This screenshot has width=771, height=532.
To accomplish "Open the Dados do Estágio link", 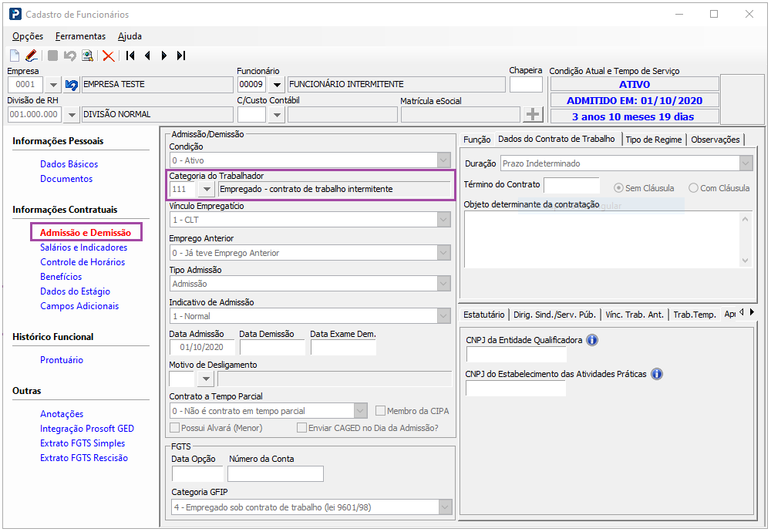I will tap(76, 291).
